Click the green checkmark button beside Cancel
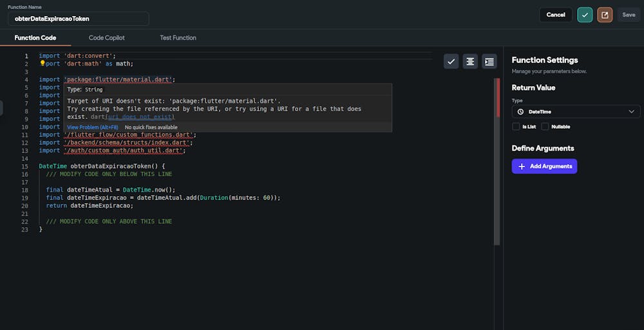The width and height of the screenshot is (644, 330). pos(585,15)
